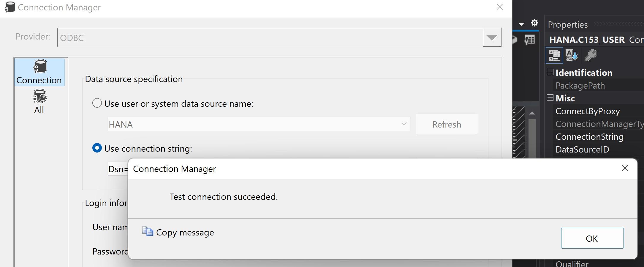Collapse the Misc property category
The width and height of the screenshot is (644, 267).
click(x=550, y=98)
